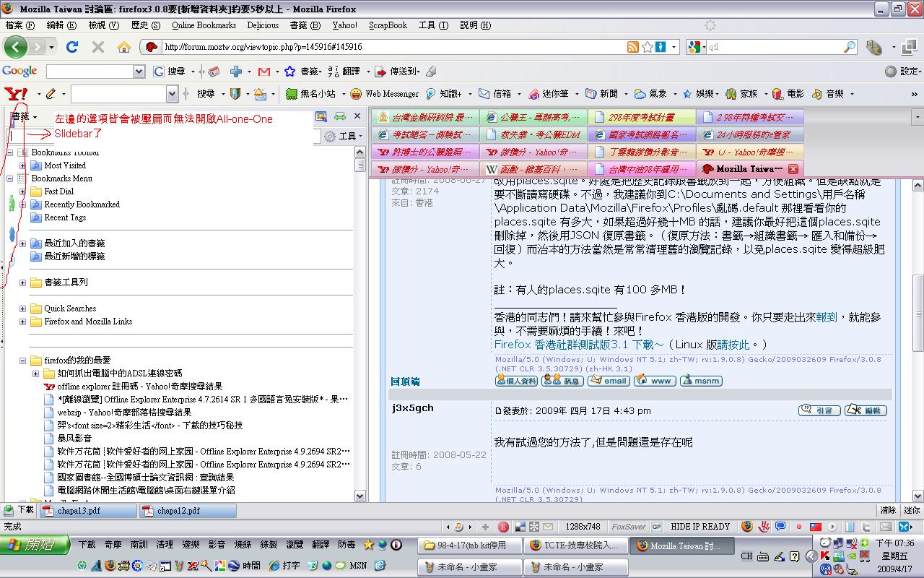The image size is (924, 578).
Task: Click the RSS feed icon in address bar
Action: 632,47
